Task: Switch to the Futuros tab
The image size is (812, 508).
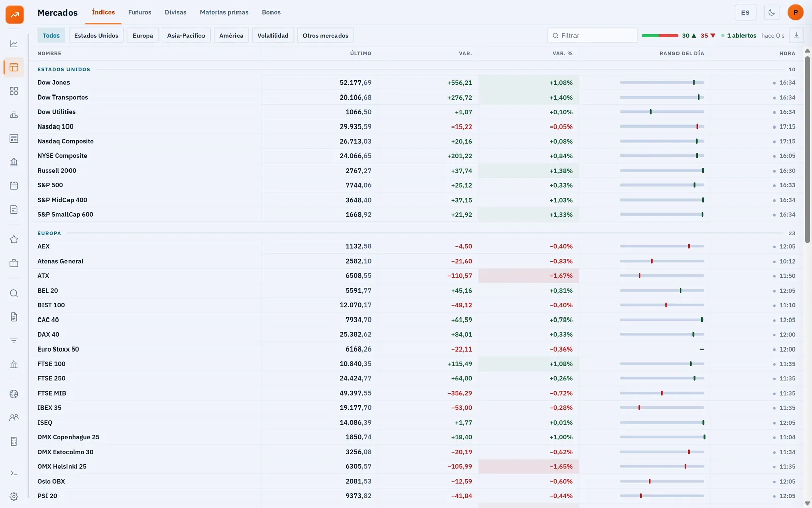Action: 140,12
